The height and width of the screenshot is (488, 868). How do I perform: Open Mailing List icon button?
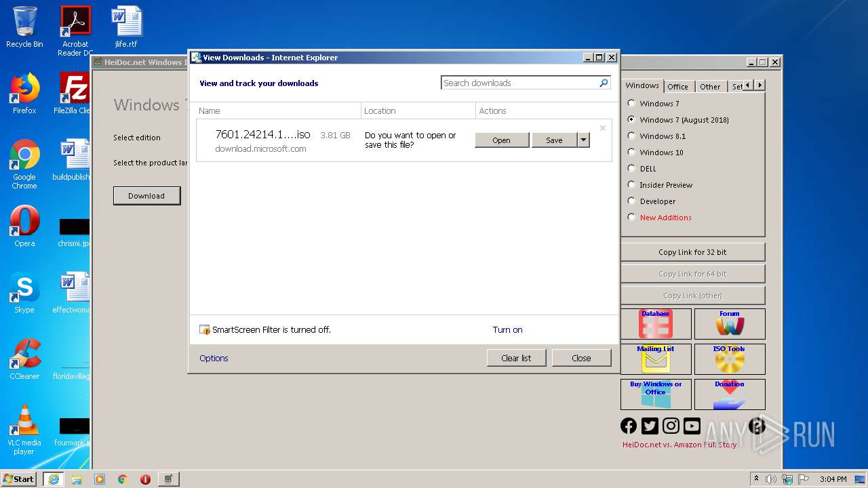(x=656, y=359)
